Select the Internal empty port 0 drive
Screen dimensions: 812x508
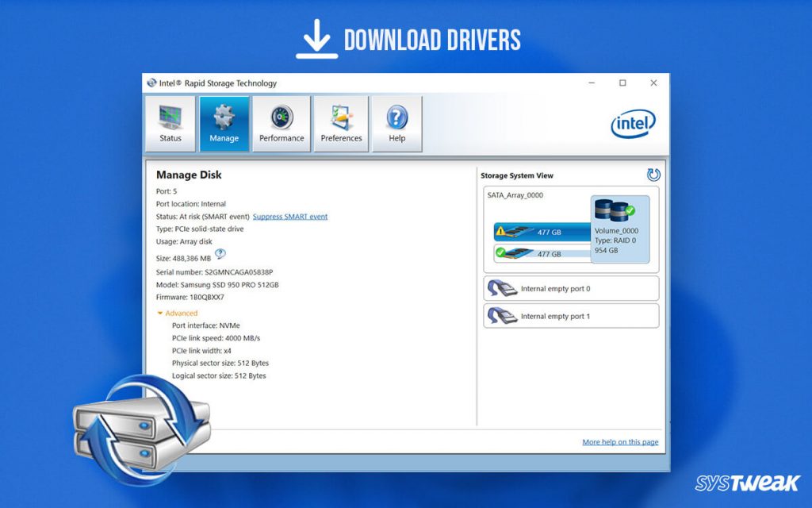pyautogui.click(x=570, y=288)
